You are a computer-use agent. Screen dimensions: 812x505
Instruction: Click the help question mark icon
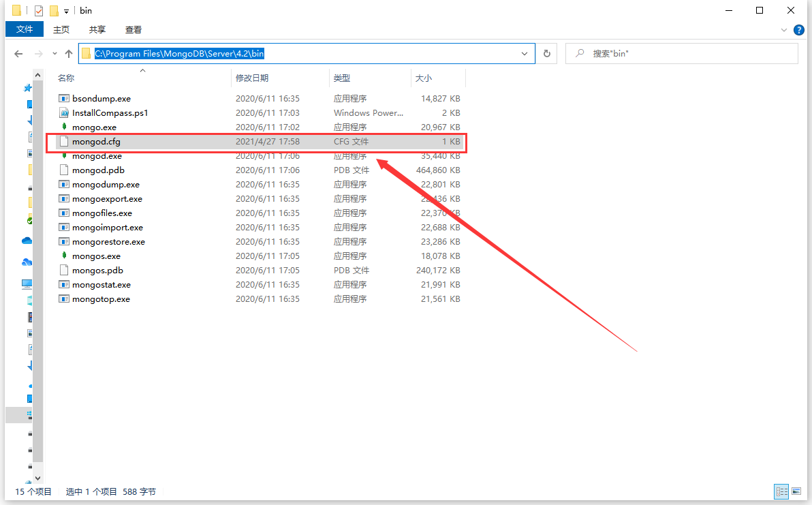tap(798, 29)
